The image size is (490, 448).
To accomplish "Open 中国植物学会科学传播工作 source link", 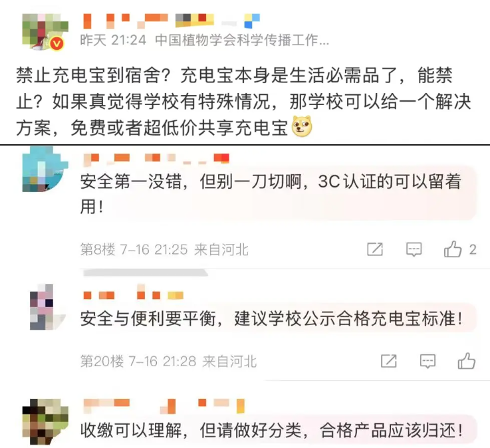I will click(242, 41).
